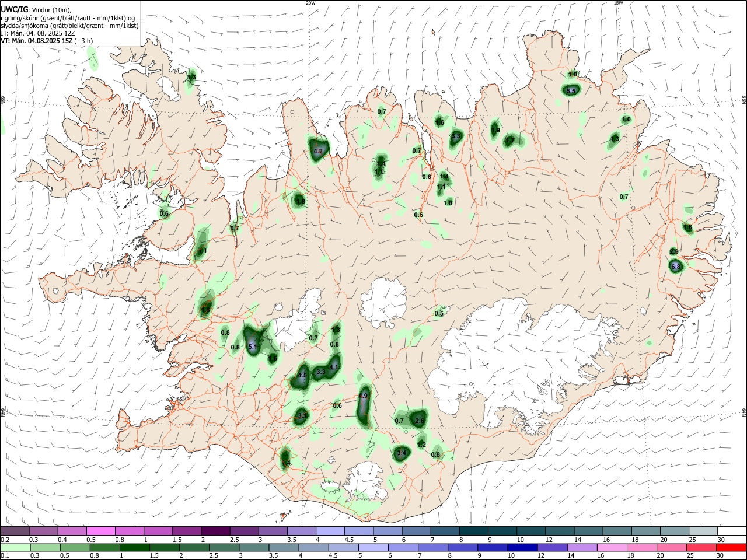Click the navy blue 10 swatch in bottom legend row
This screenshot has height=560, width=747.
(x=521, y=547)
